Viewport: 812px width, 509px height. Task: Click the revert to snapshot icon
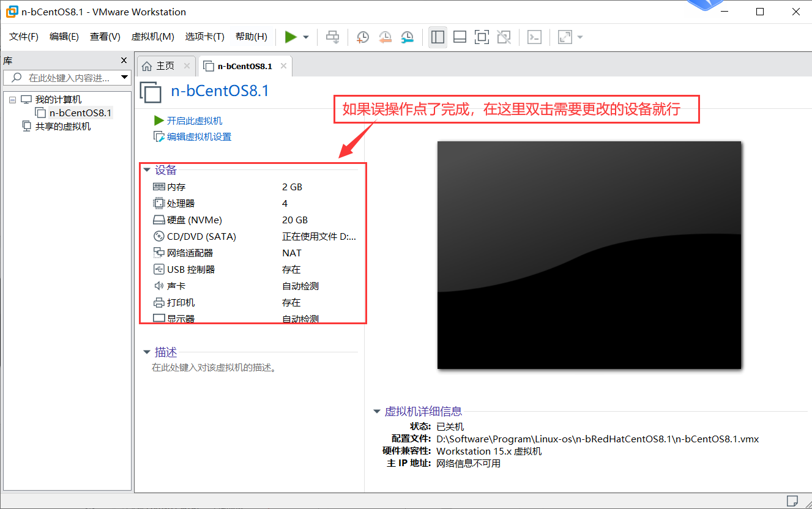385,37
